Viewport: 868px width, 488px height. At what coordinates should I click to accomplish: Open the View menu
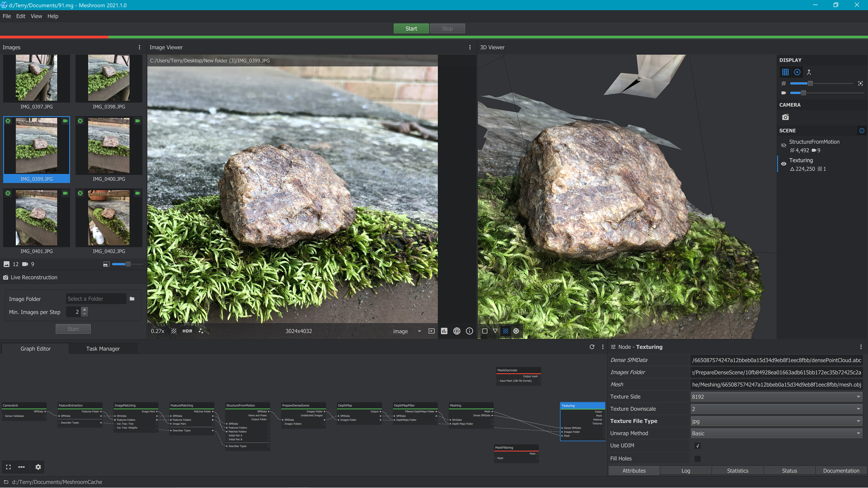(x=36, y=16)
